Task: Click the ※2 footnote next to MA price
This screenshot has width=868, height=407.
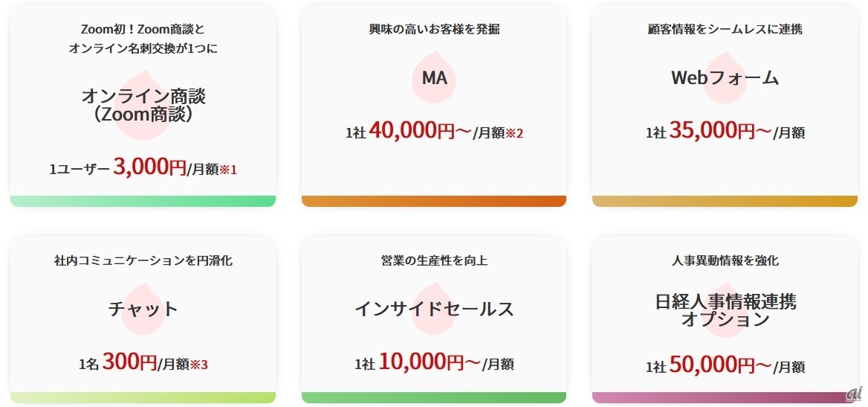Action: tap(514, 133)
